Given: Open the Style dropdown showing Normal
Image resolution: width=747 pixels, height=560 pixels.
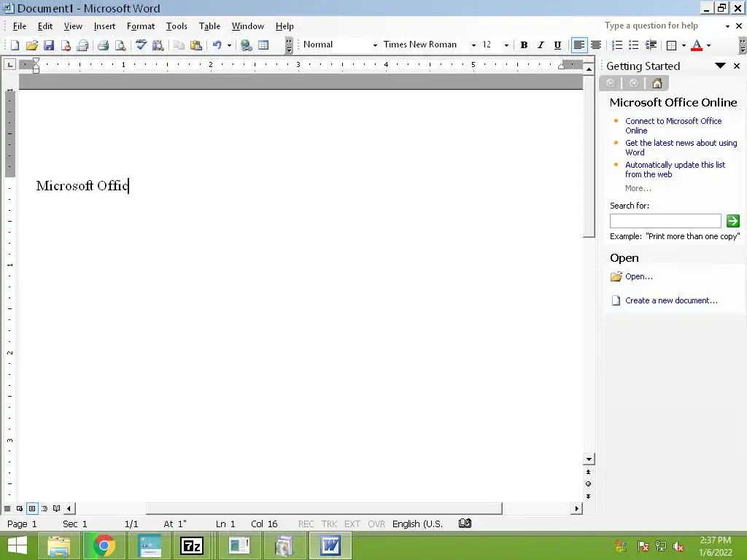Looking at the screenshot, I should click(x=375, y=45).
